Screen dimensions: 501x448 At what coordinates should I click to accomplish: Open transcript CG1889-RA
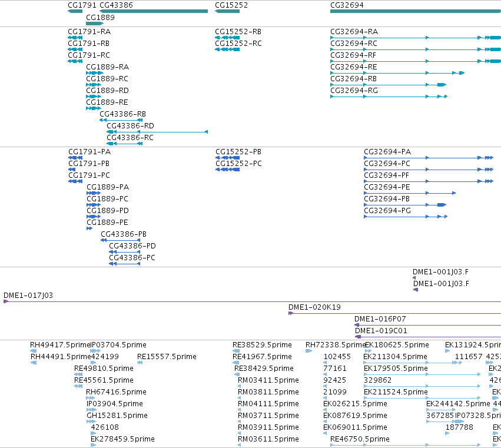click(x=107, y=67)
